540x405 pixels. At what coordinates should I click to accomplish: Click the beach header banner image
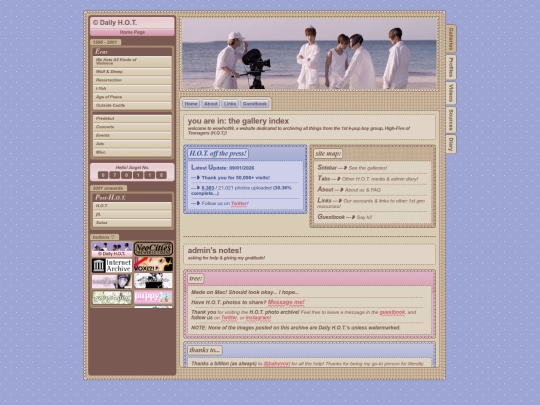309,54
